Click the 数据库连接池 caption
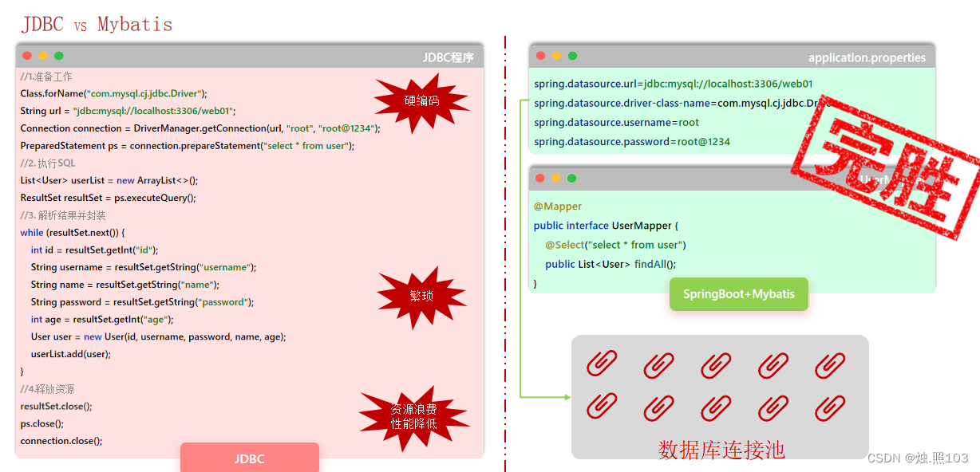The width and height of the screenshot is (980, 472). pos(721,450)
